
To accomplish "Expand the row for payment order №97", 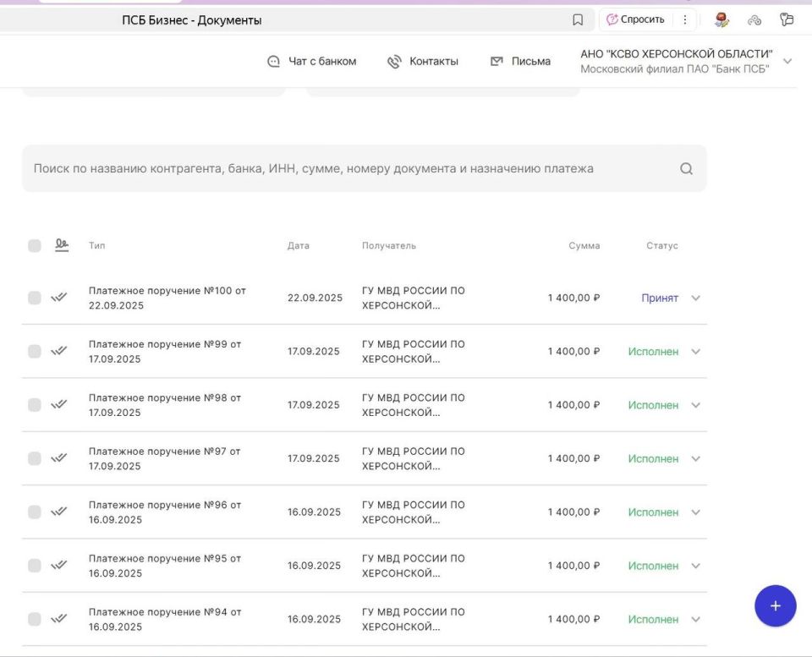I will point(695,458).
